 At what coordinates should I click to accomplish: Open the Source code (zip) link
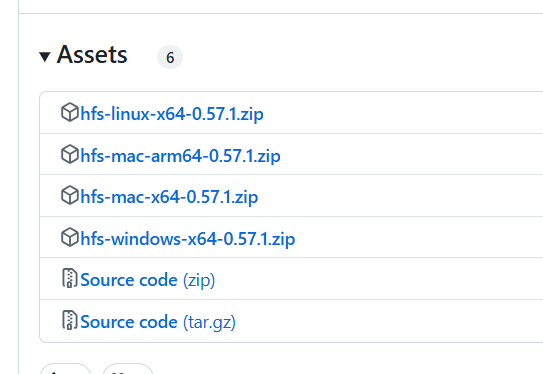148,280
